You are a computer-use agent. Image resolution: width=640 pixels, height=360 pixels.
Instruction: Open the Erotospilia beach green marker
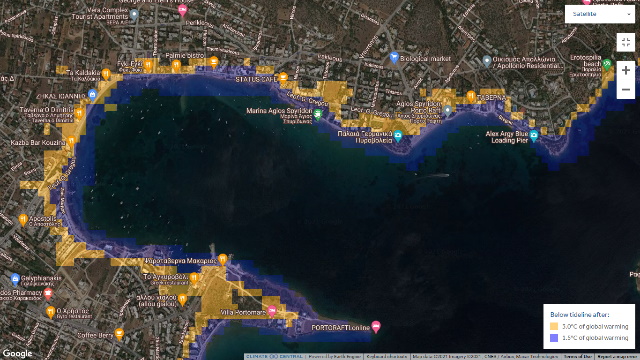[607, 64]
